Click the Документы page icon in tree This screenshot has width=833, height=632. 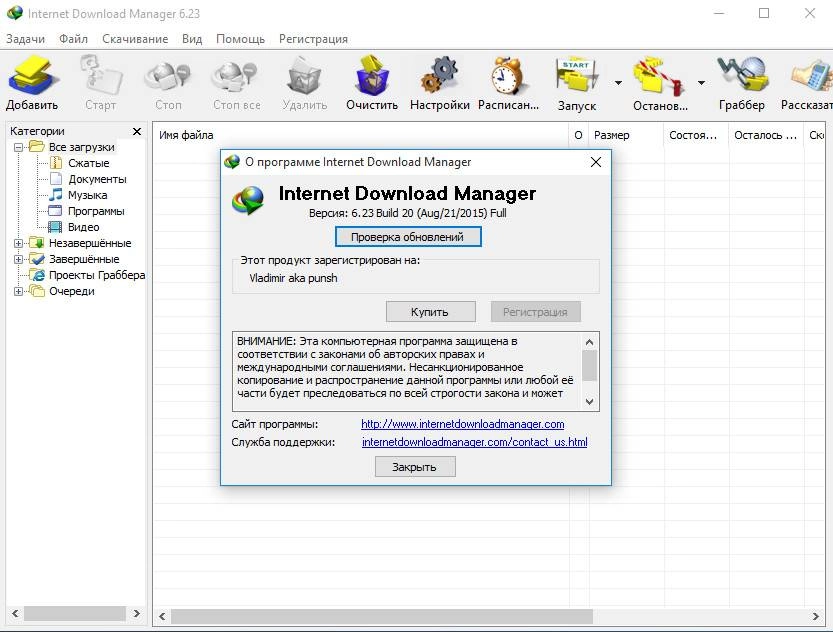click(56, 179)
